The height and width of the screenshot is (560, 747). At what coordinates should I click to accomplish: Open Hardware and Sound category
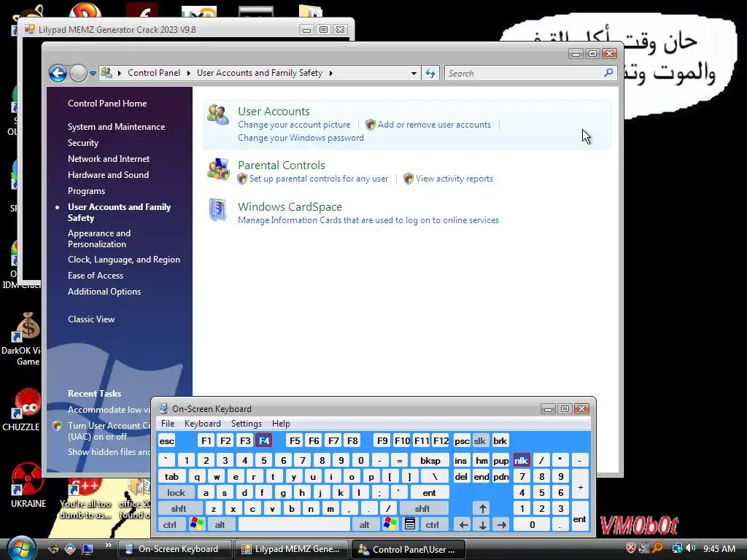click(108, 175)
